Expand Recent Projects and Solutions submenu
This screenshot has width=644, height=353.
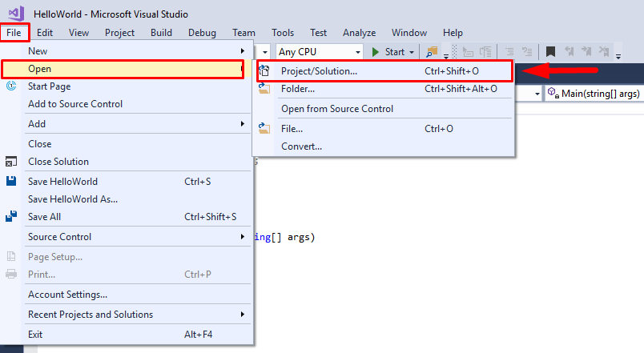tap(243, 314)
